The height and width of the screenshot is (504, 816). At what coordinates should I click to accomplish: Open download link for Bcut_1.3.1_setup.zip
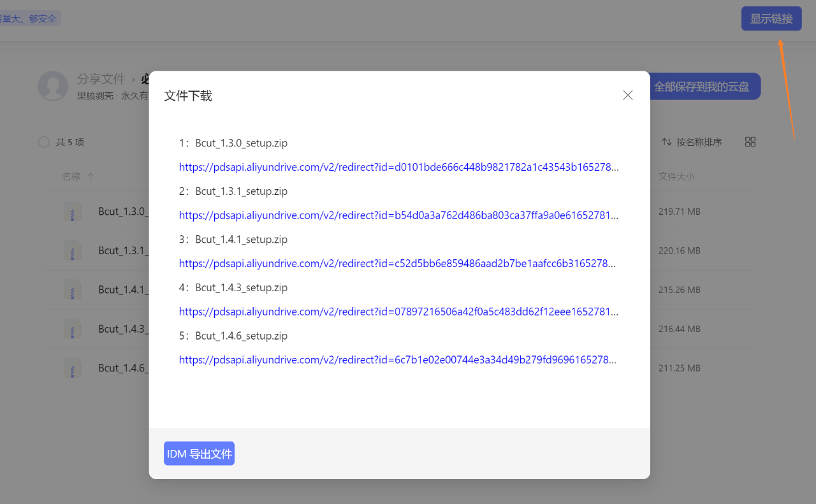(x=398, y=215)
